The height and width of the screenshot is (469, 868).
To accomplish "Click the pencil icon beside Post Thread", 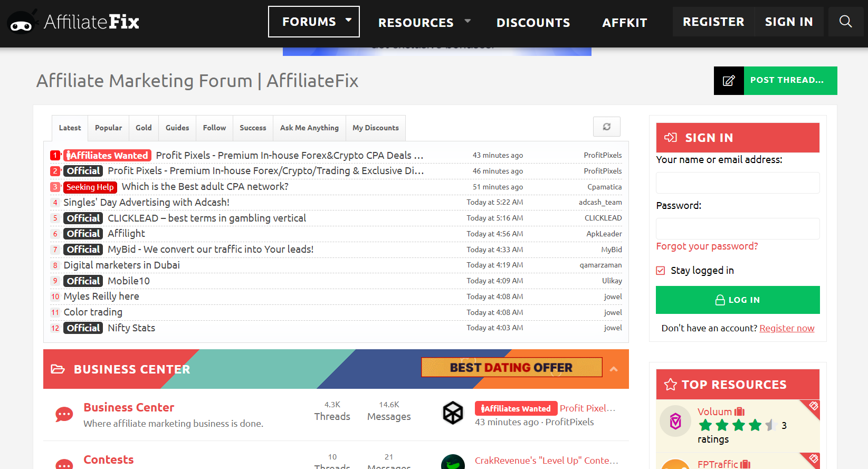I will point(729,81).
